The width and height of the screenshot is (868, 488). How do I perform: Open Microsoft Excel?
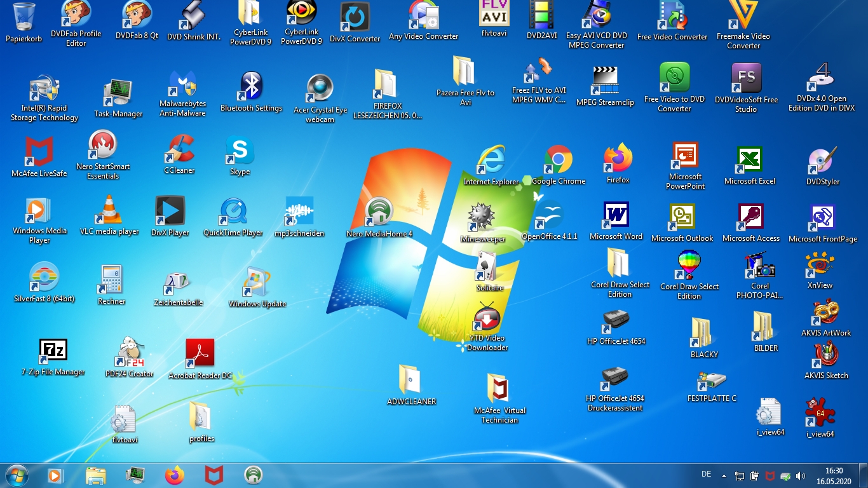750,159
